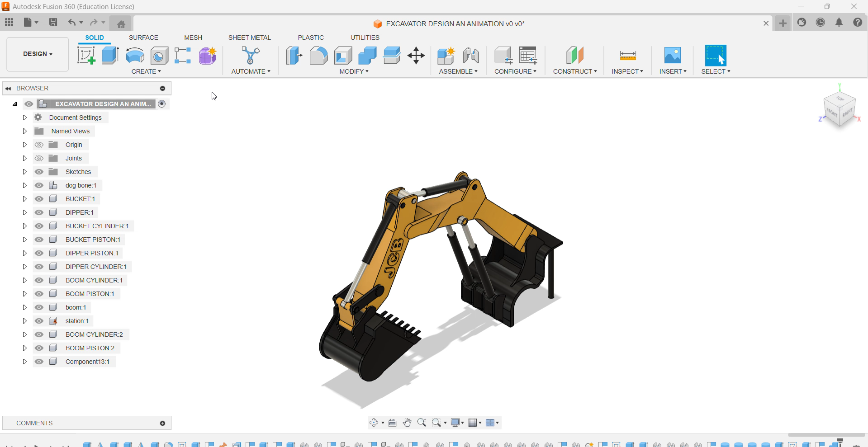Image resolution: width=868 pixels, height=447 pixels.
Task: Switch to the SURFACE tab
Action: coord(143,38)
